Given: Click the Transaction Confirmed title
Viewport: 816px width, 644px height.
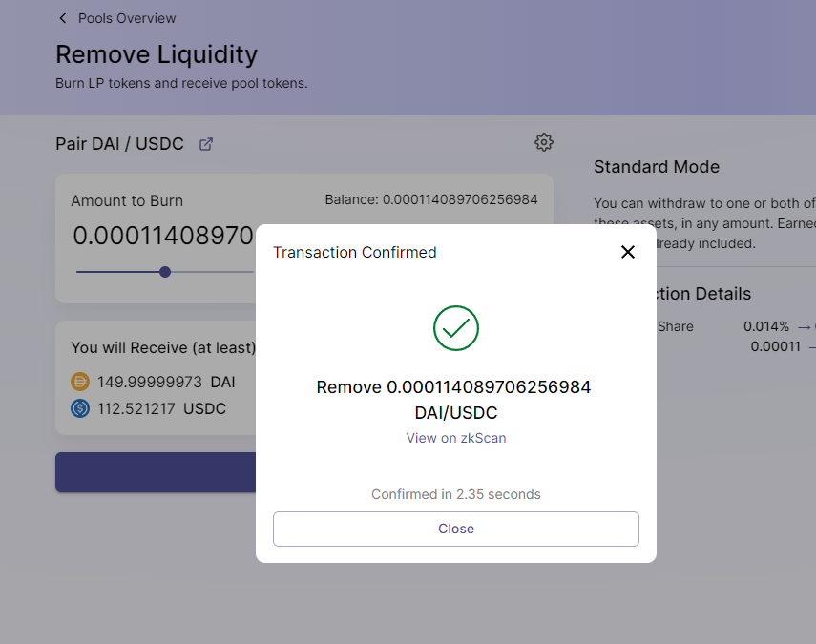Looking at the screenshot, I should tap(354, 252).
